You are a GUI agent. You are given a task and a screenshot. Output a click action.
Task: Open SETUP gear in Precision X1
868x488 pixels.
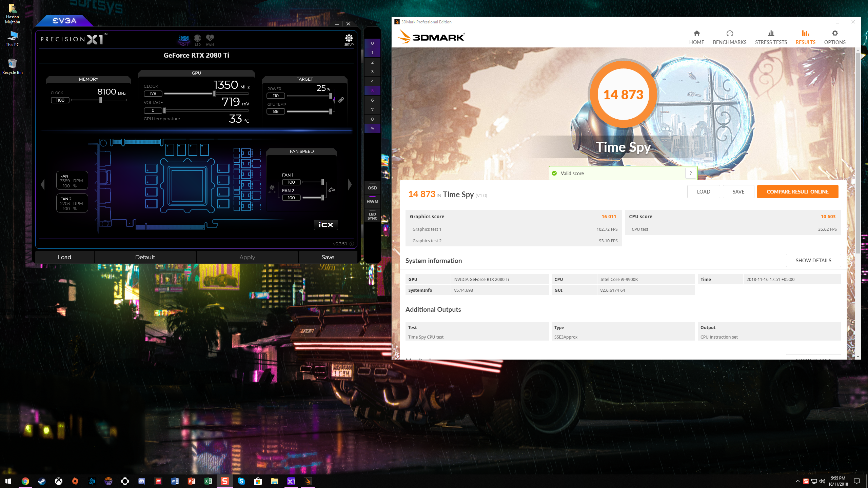coord(349,40)
